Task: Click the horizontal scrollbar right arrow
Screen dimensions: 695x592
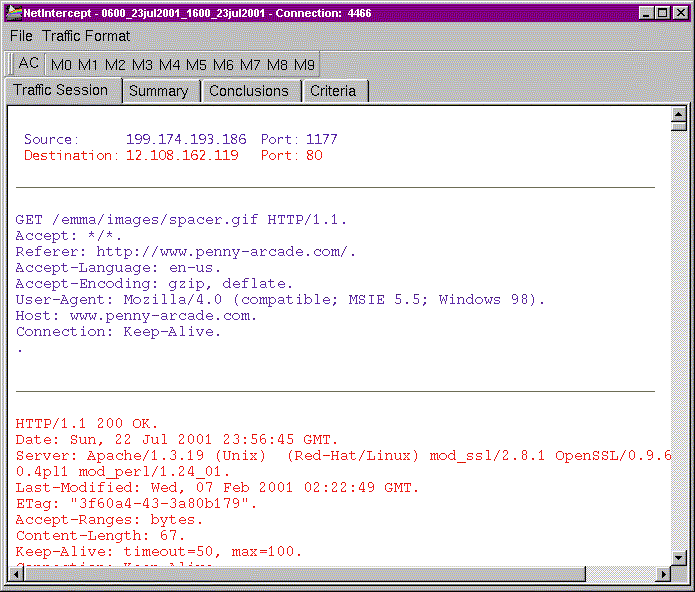Action: 663,574
